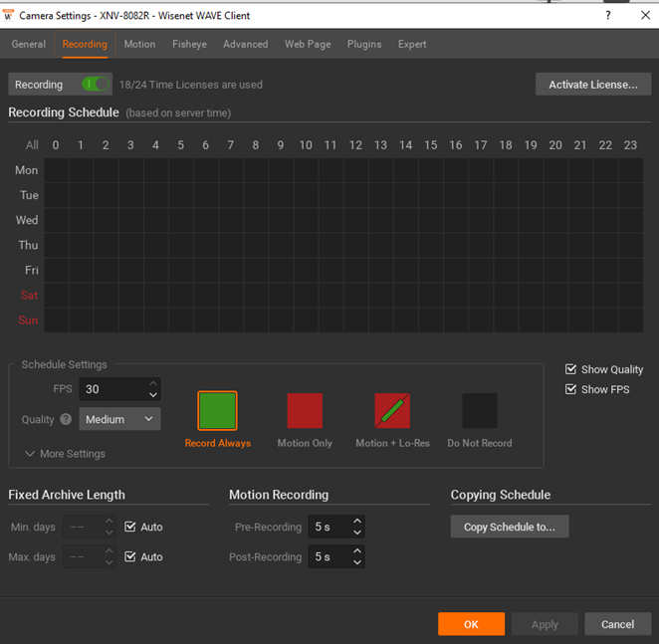Go to the Fisheye tab

pos(189,44)
